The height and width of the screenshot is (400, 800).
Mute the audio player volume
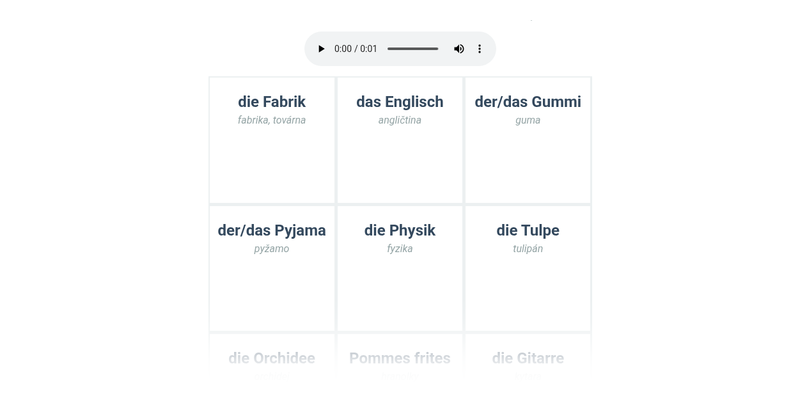(459, 49)
